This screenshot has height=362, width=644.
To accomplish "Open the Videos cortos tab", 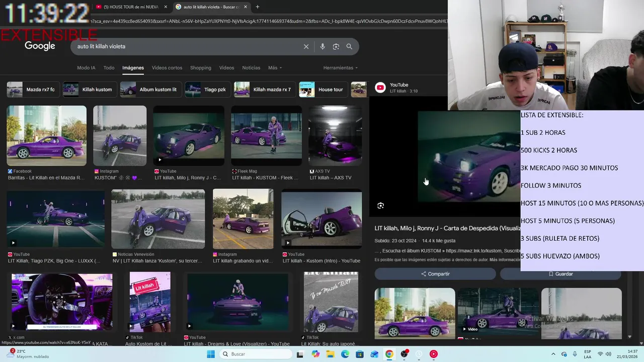I will click(x=167, y=68).
